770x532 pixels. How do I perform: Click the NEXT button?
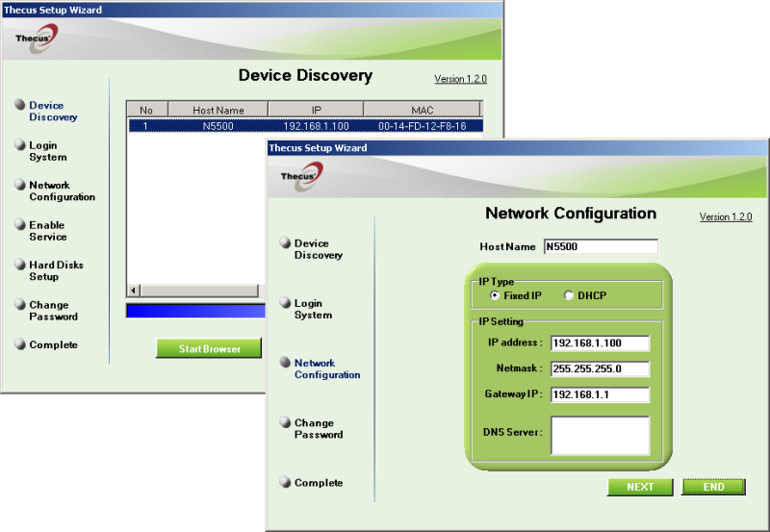point(640,487)
